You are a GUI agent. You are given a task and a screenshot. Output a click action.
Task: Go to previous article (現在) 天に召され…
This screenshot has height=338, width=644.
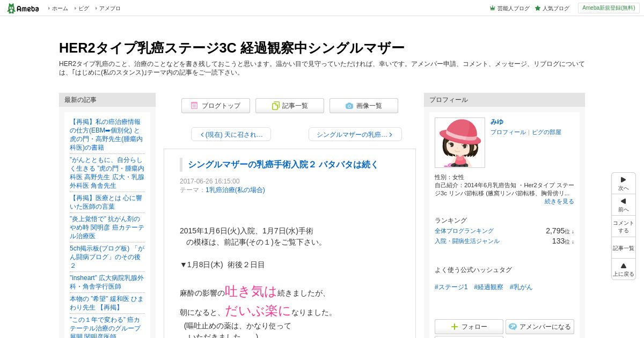click(231, 134)
